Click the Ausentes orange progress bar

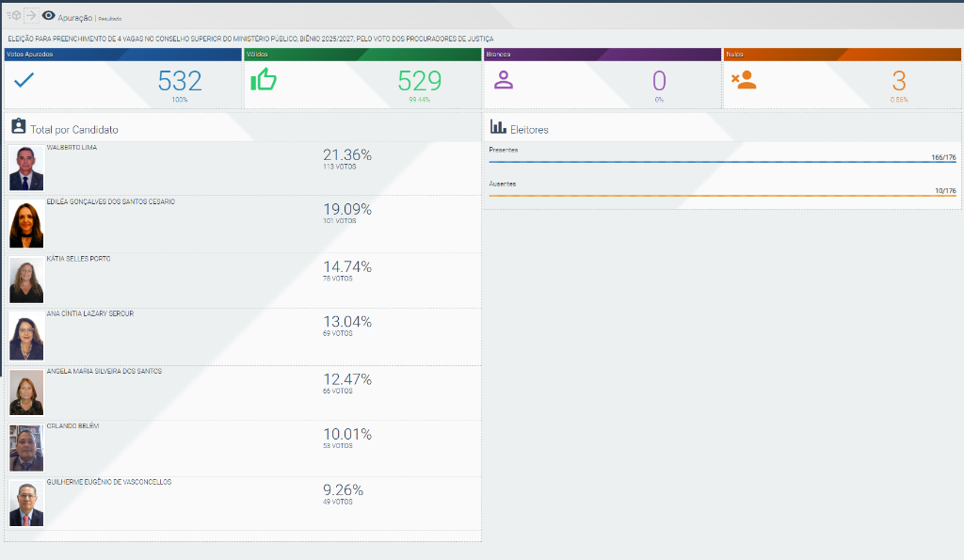click(721, 196)
